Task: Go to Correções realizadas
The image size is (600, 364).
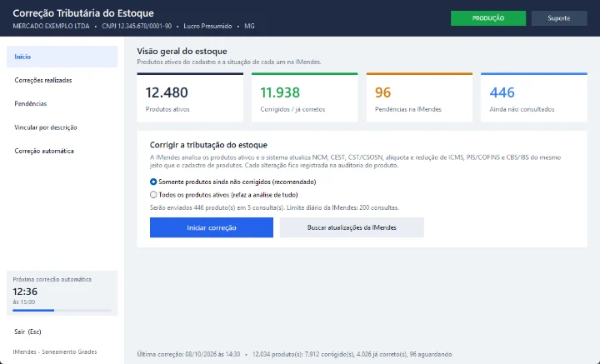Action: click(62, 80)
